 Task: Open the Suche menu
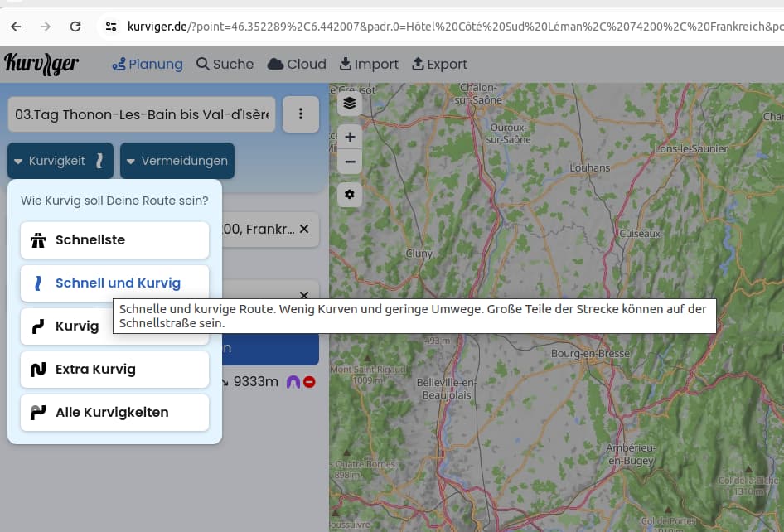[x=225, y=64]
